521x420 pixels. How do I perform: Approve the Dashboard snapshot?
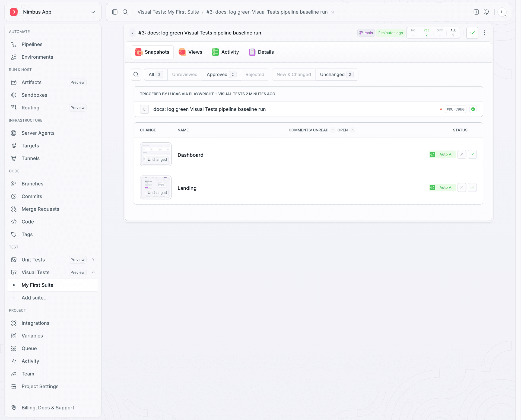coord(472,154)
